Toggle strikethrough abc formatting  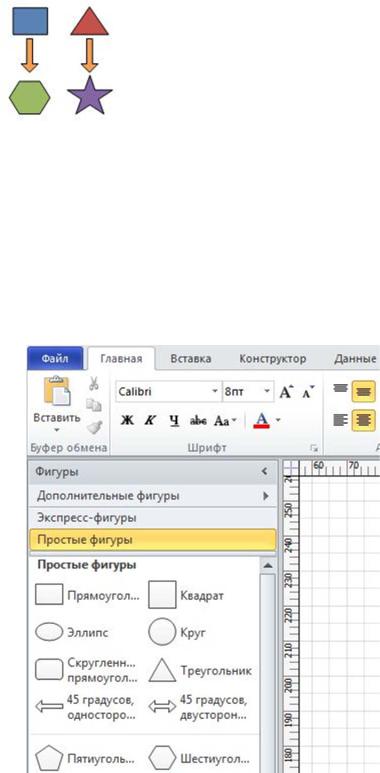point(198,421)
